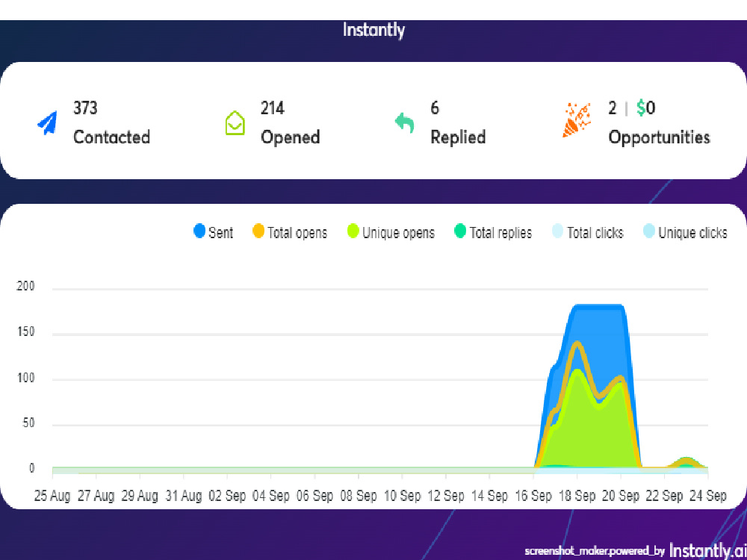Toggle the Total opens legend entry
Image resolution: width=747 pixels, height=560 pixels.
290,232
